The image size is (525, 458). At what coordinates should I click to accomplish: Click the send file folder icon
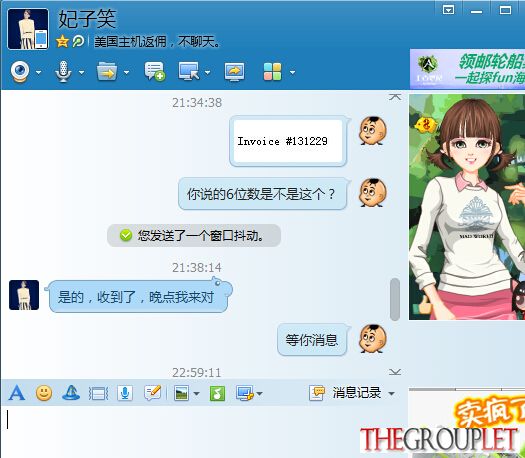click(107, 71)
